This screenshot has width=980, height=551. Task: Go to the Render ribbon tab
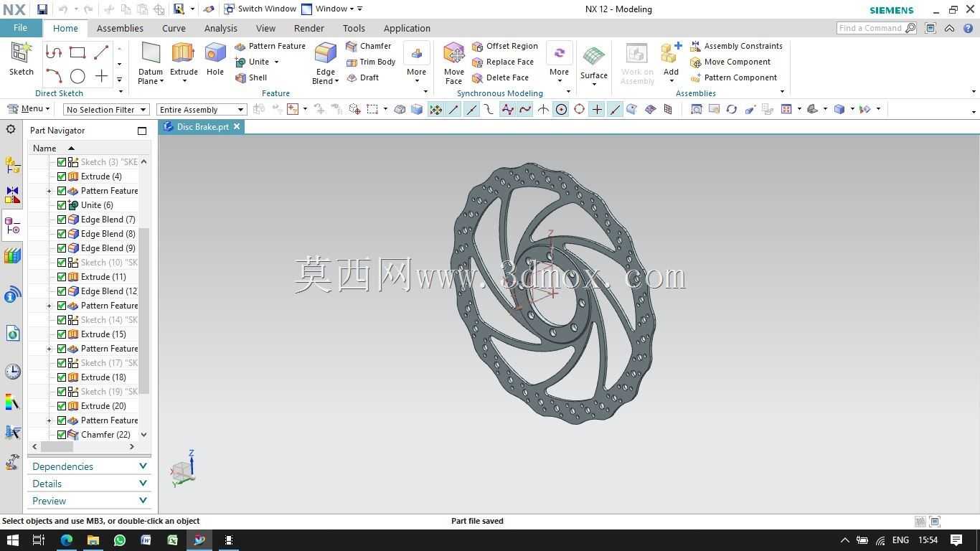coord(308,28)
